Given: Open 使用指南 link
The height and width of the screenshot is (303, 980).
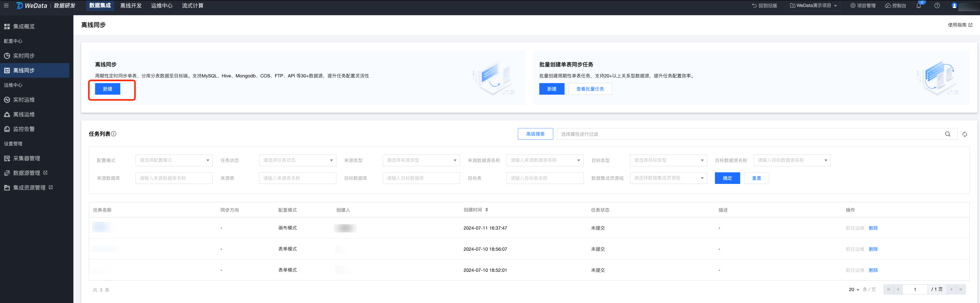Looking at the screenshot, I should coord(960,25).
